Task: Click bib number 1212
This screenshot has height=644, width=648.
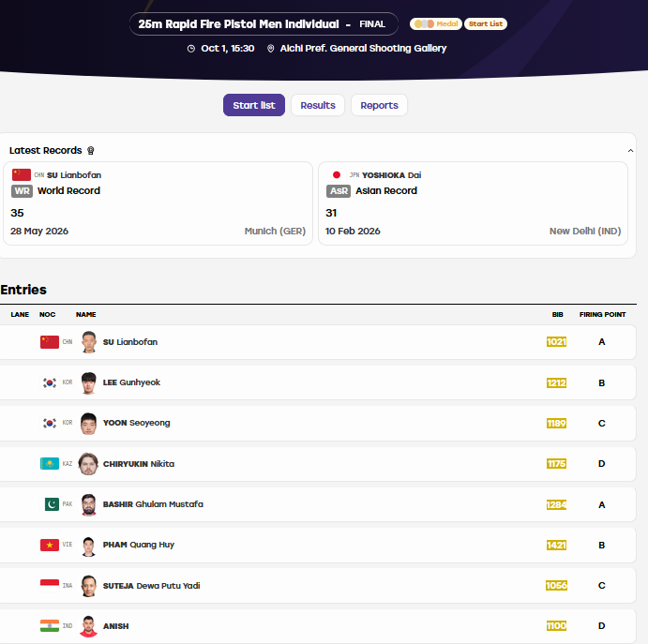Action: 556,382
